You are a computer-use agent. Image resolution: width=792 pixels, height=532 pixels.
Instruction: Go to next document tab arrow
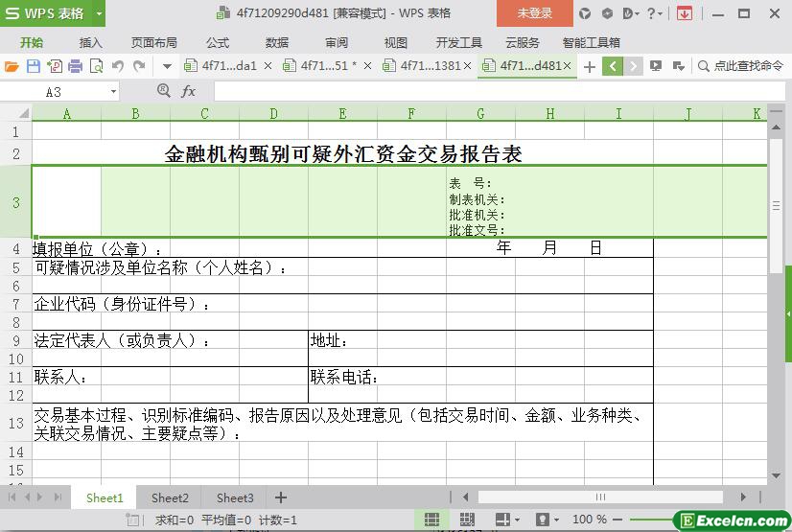tap(633, 66)
